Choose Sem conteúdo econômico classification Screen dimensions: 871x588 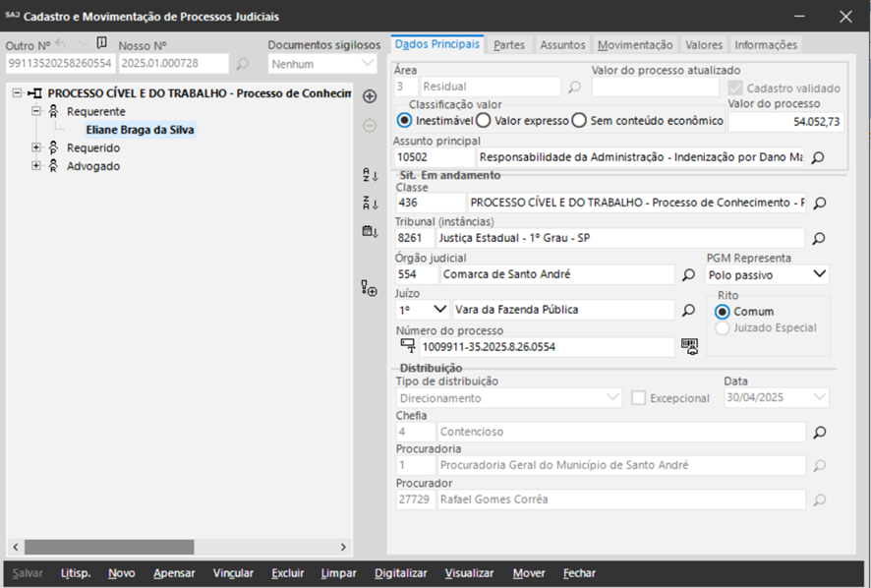point(579,121)
